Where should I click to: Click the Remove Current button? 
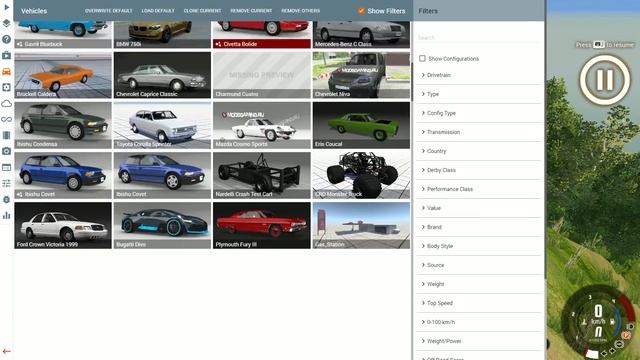[x=251, y=11]
